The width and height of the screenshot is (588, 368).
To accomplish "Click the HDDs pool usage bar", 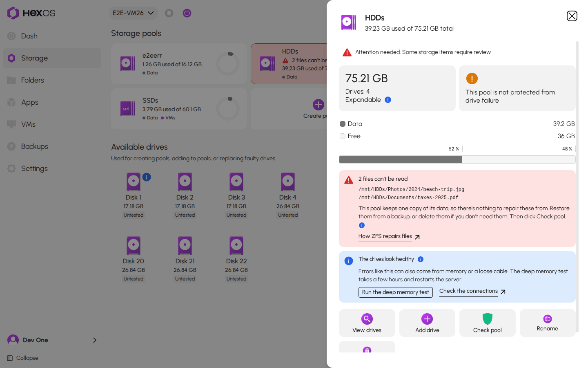I will pos(457,159).
